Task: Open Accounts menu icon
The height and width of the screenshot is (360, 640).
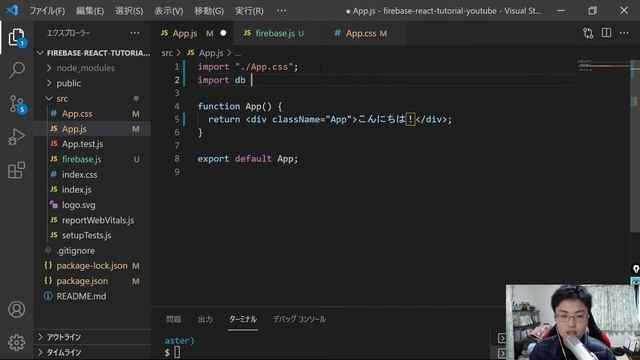Action: (17, 309)
